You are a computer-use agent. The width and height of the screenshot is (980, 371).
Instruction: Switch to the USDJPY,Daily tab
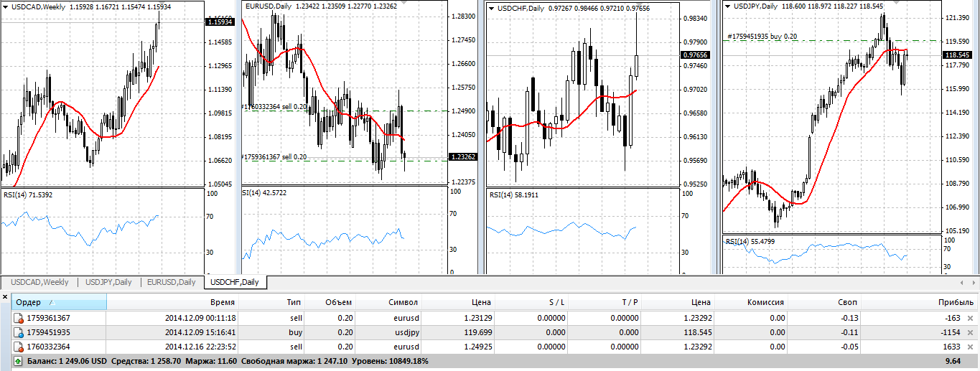(108, 282)
